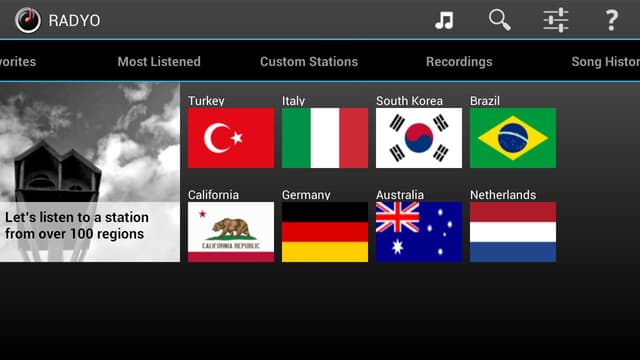Click the 'Germany' label
Image resolution: width=640 pixels, height=360 pixels.
[306, 195]
